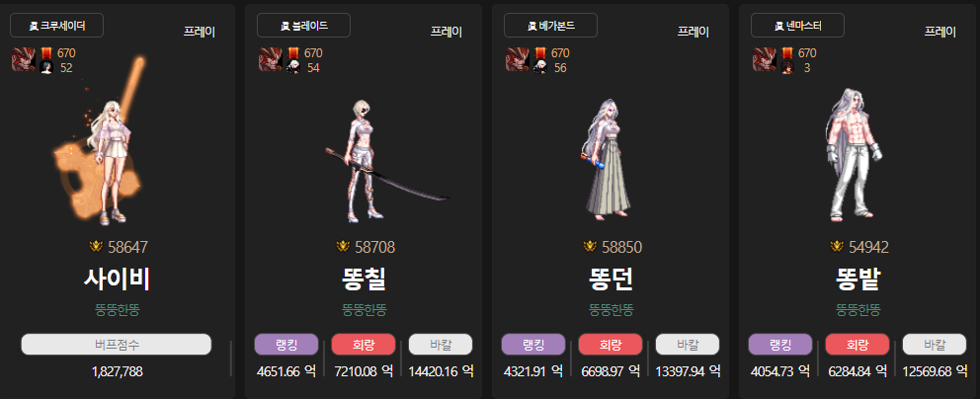
Task: Click the 크루세이더 job badge
Action: click(57, 26)
